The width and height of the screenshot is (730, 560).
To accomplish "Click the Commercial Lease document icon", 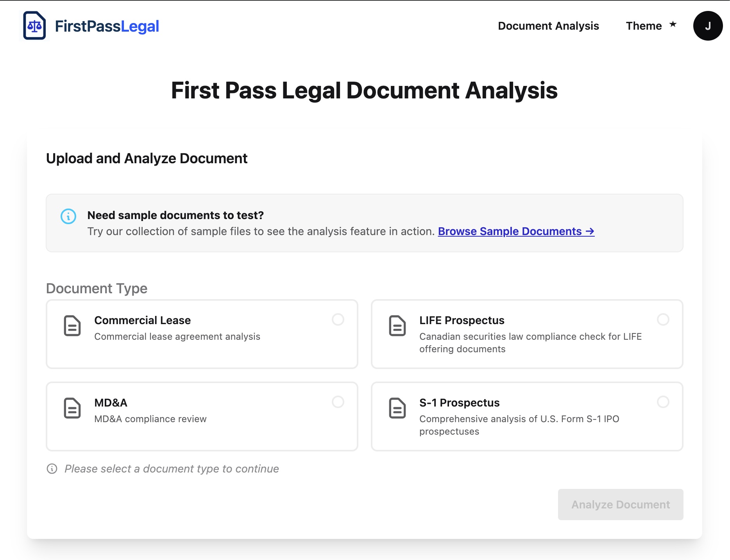I will pos(72,326).
